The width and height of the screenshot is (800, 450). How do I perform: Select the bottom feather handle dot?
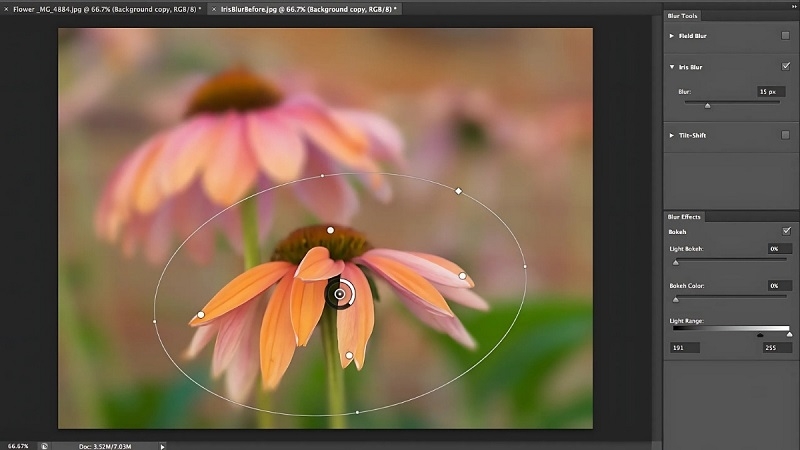point(349,355)
